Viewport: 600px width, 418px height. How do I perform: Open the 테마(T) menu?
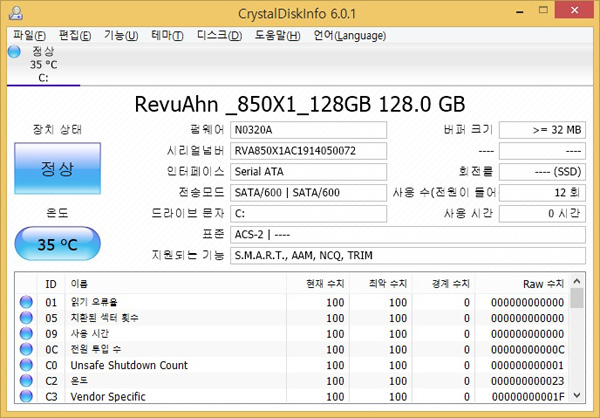tap(167, 36)
